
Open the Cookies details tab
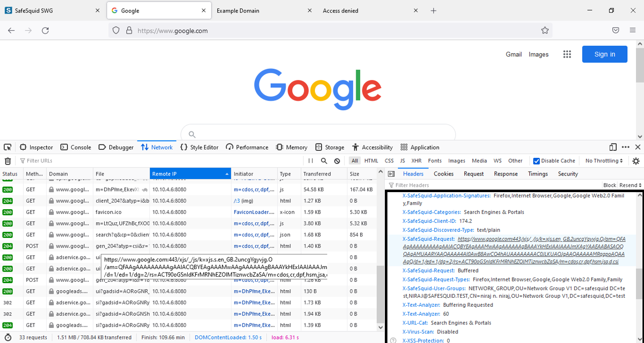click(444, 174)
